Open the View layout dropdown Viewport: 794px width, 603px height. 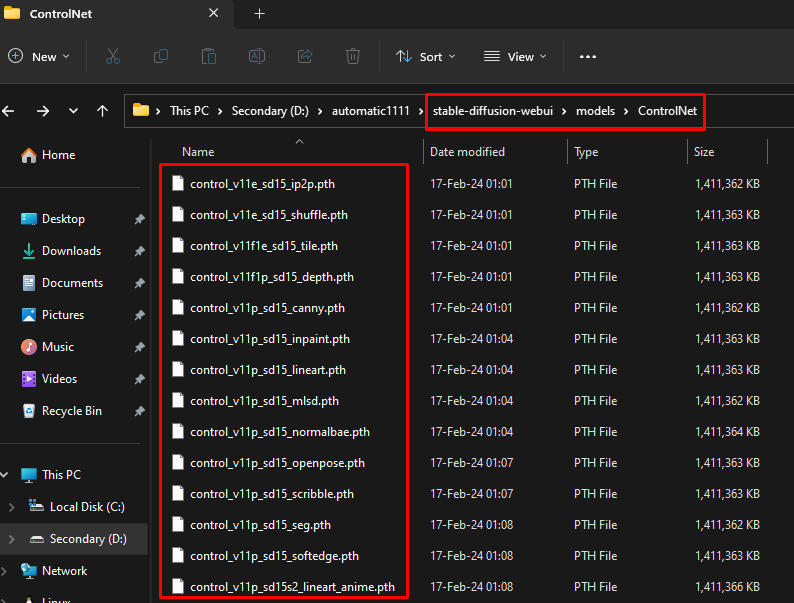[515, 57]
